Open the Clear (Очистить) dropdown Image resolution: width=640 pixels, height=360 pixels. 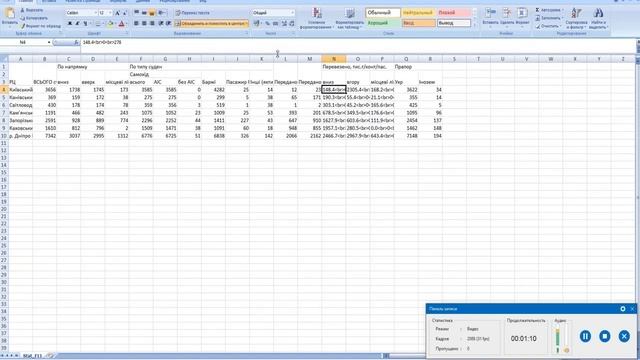click(x=549, y=26)
